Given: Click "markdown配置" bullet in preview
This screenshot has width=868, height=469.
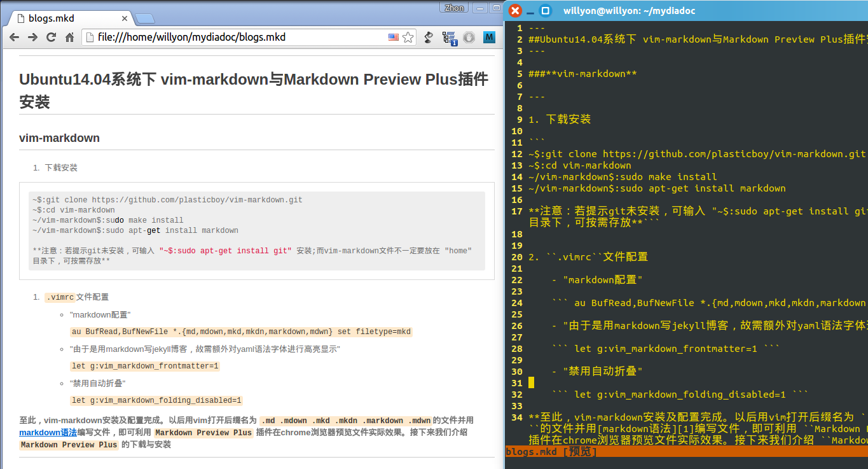Looking at the screenshot, I should [100, 315].
